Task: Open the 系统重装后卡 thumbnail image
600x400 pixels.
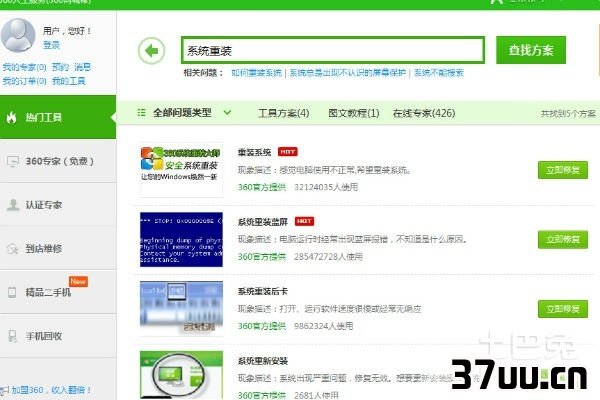Action: (181, 309)
